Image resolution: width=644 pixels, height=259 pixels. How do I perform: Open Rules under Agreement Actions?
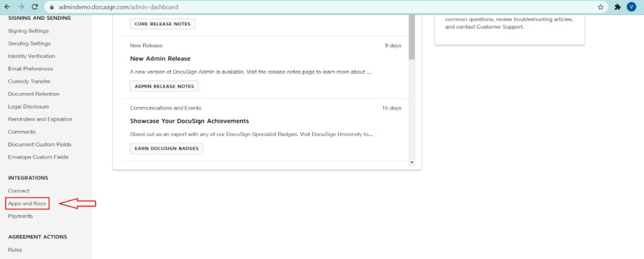(x=15, y=250)
